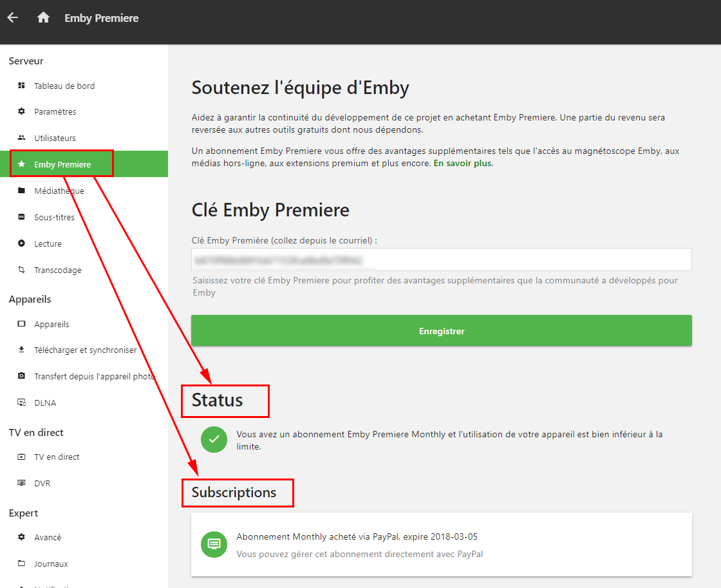
Task: Click the Lecture play icon
Action: pyautogui.click(x=21, y=243)
